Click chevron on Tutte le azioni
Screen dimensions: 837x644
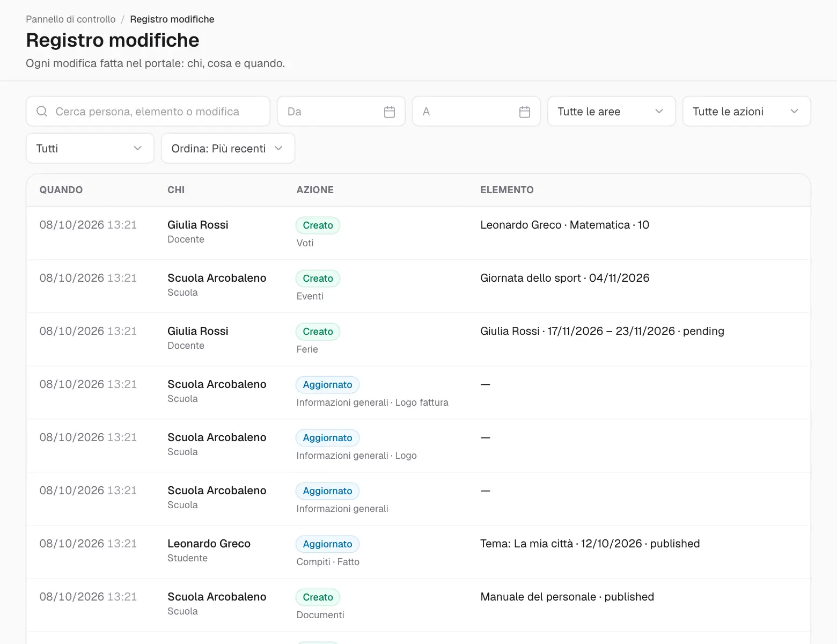[795, 112]
